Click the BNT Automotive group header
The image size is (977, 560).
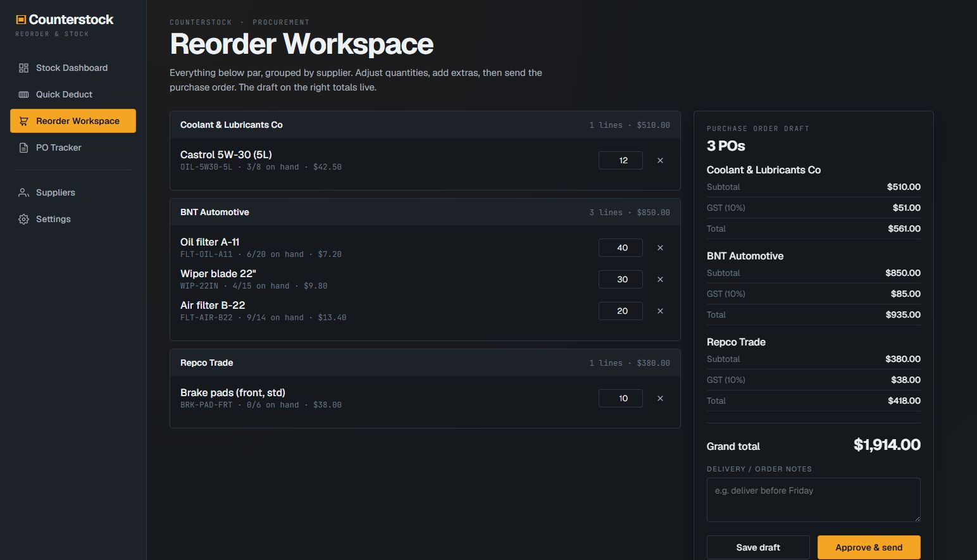tap(425, 212)
